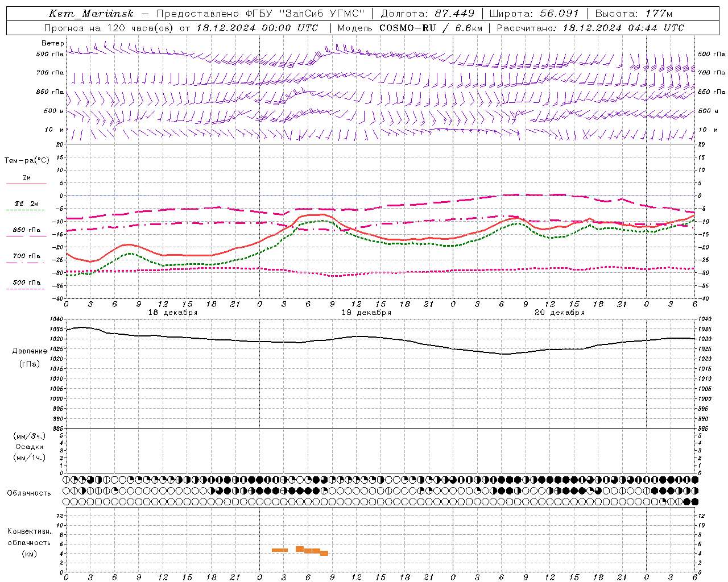
Task: Click the widest orange convective cloud bar
Action: pyautogui.click(x=280, y=550)
